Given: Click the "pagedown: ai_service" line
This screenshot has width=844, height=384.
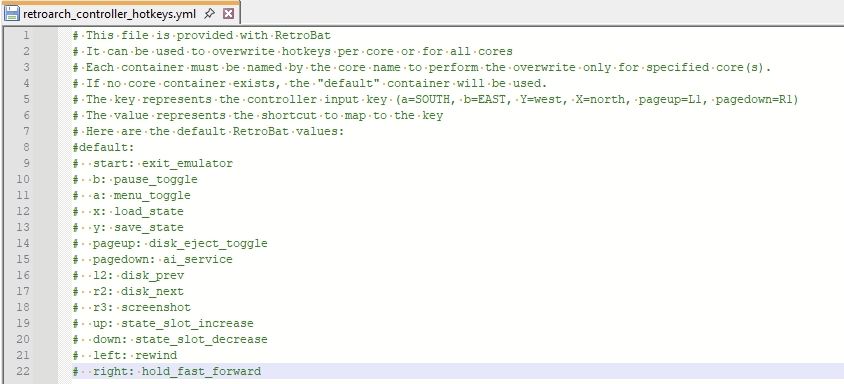Looking at the screenshot, I should pyautogui.click(x=153, y=260).
